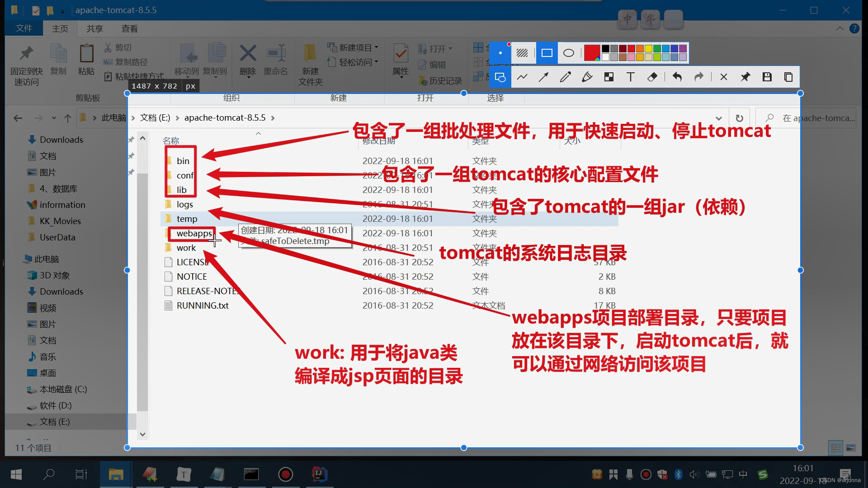The width and height of the screenshot is (868, 488).
Task: Undo the last annotation
Action: (677, 77)
